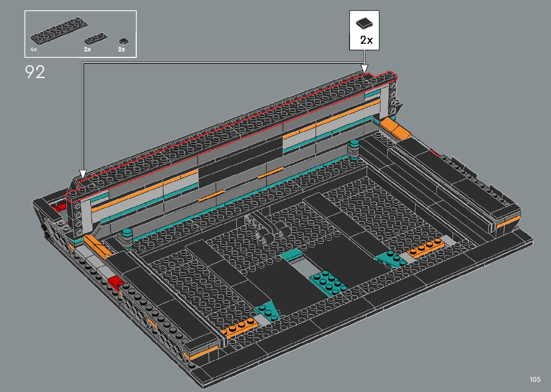Select the red slope brick on left edge
This screenshot has width=551, height=392.
[116, 282]
